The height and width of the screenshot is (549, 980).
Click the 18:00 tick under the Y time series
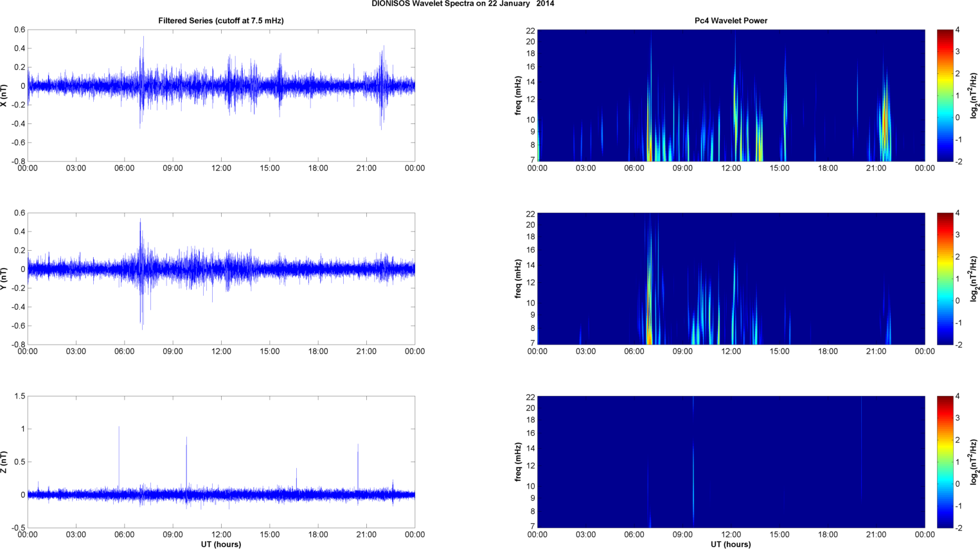click(x=318, y=352)
